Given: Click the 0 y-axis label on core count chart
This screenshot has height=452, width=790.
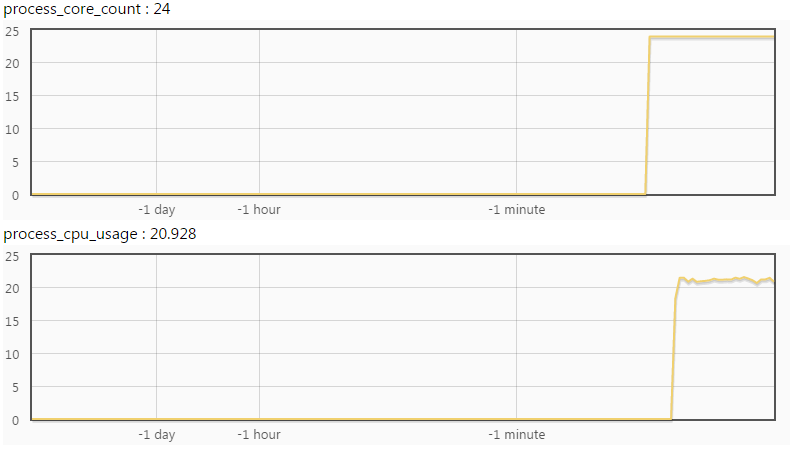Looking at the screenshot, I should (15, 195).
